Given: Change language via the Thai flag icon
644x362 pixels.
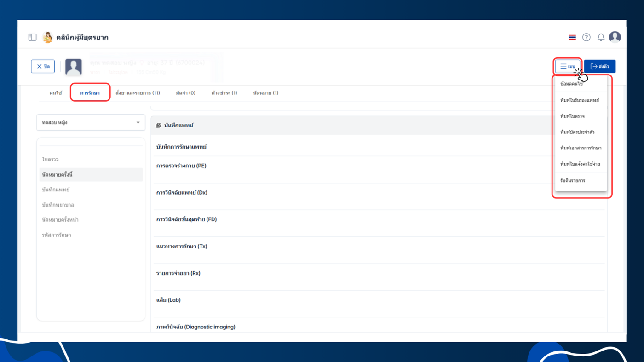Looking at the screenshot, I should point(572,37).
